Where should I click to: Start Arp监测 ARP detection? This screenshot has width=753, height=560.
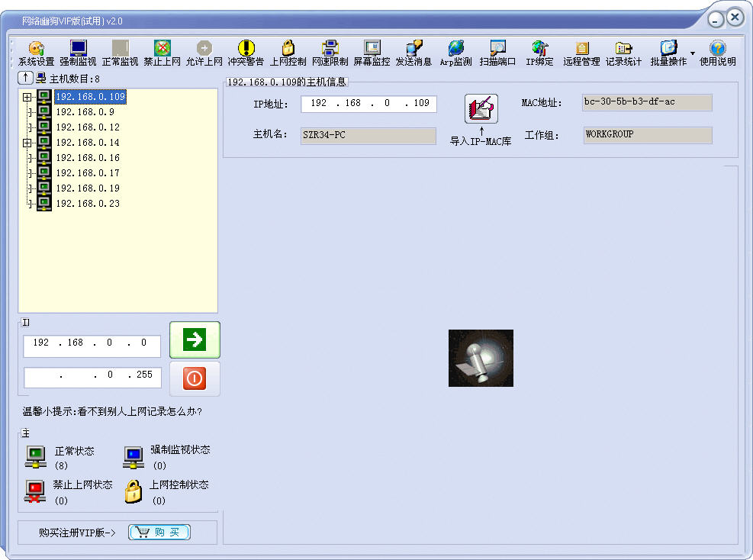tap(455, 52)
